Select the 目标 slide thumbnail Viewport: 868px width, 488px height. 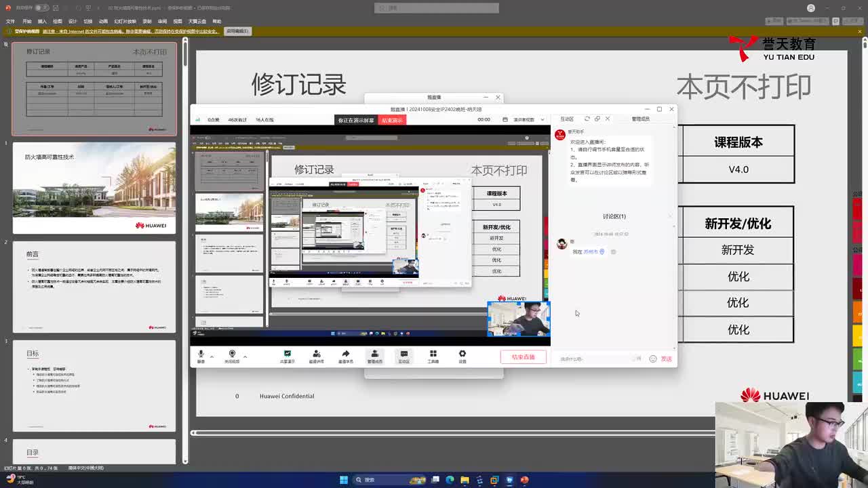[94, 386]
